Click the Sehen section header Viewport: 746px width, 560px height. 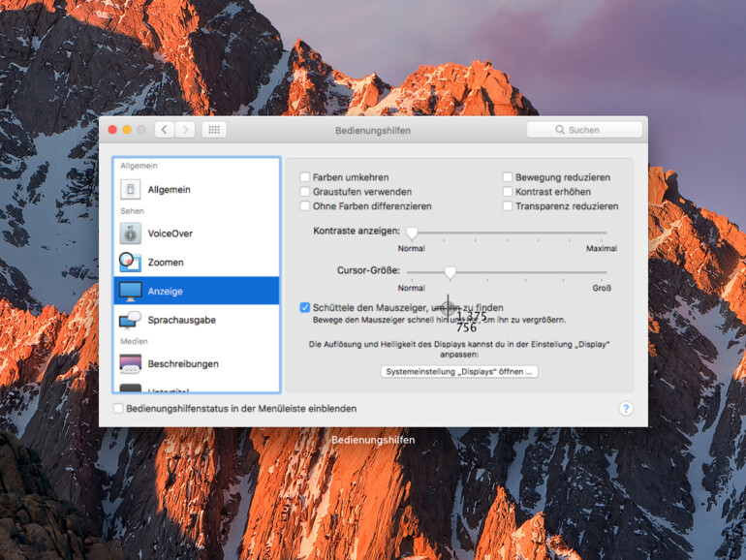(132, 211)
